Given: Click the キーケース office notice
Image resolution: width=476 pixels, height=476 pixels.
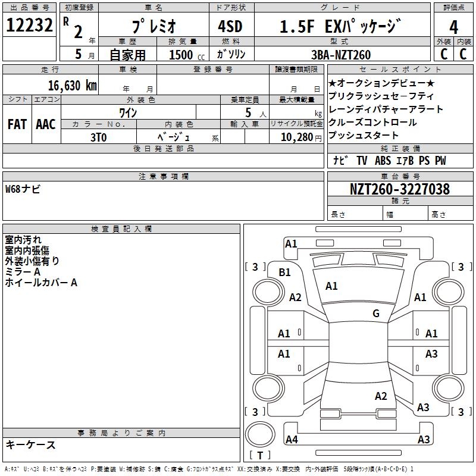Looking at the screenshot, I should tap(30, 444).
